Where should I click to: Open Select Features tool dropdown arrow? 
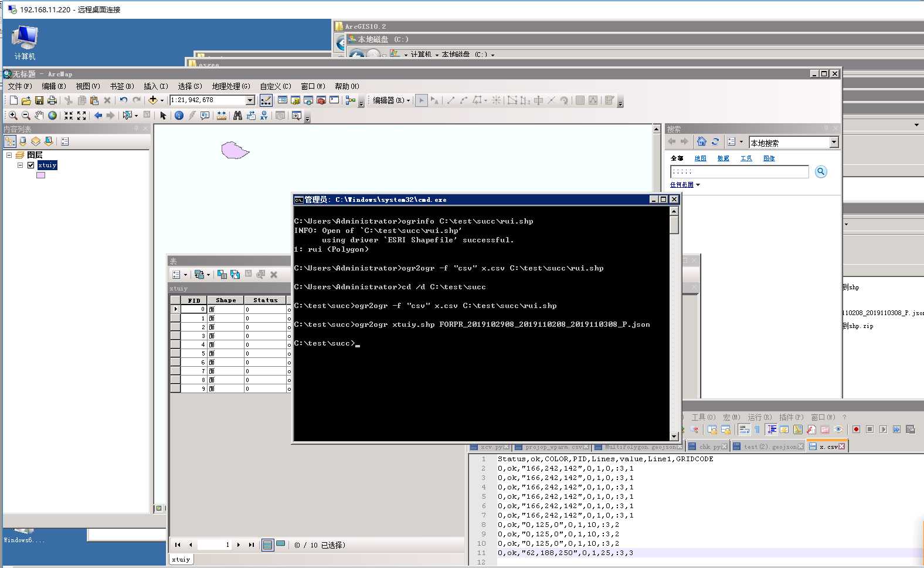pyautogui.click(x=136, y=116)
